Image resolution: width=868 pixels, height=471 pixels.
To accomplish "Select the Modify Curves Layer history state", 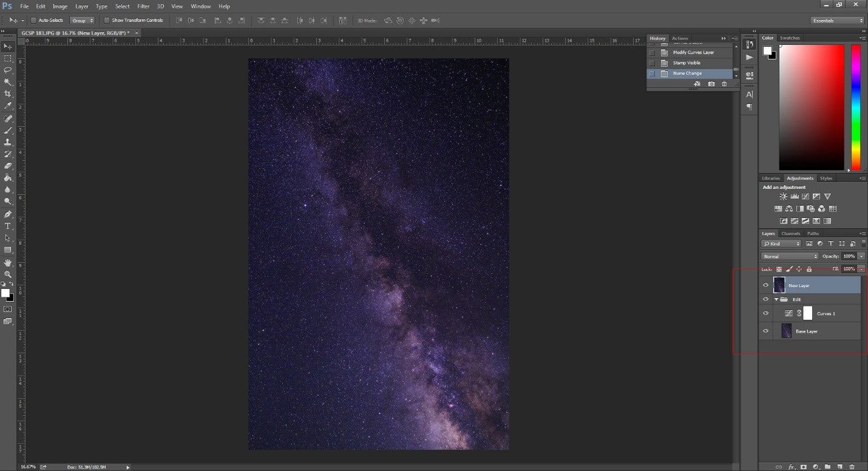I will (690, 53).
